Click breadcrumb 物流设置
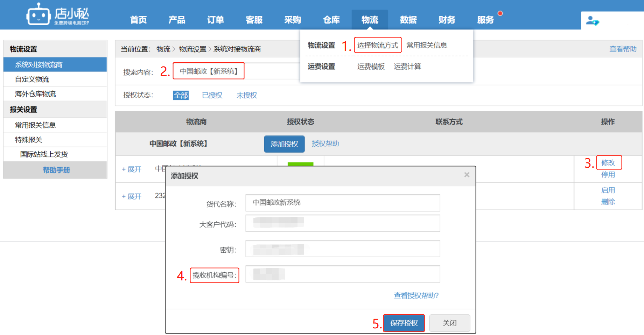 point(193,49)
